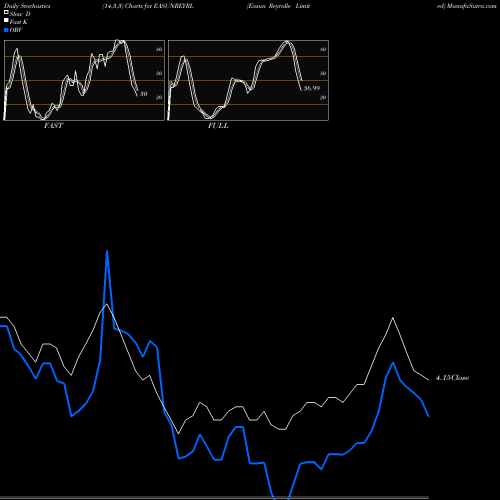Click the Fast K legend swatch
500x500 pixels.
tap(6, 20)
